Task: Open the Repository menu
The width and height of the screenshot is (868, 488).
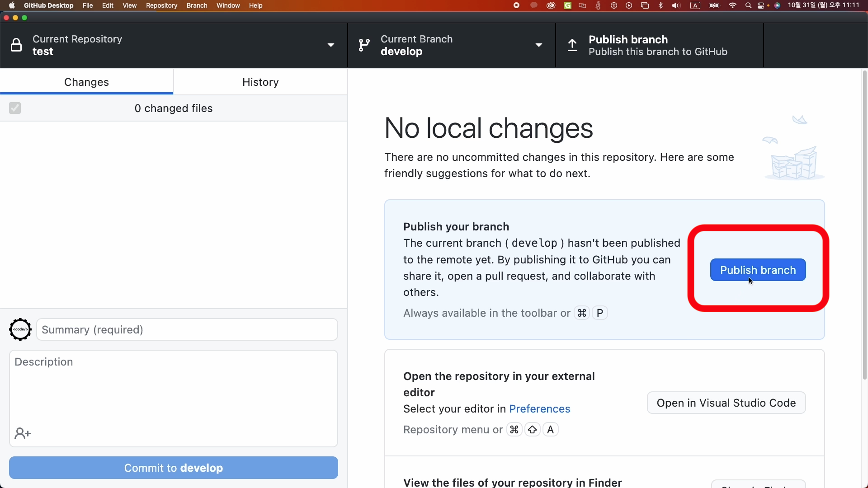Action: 161,5
